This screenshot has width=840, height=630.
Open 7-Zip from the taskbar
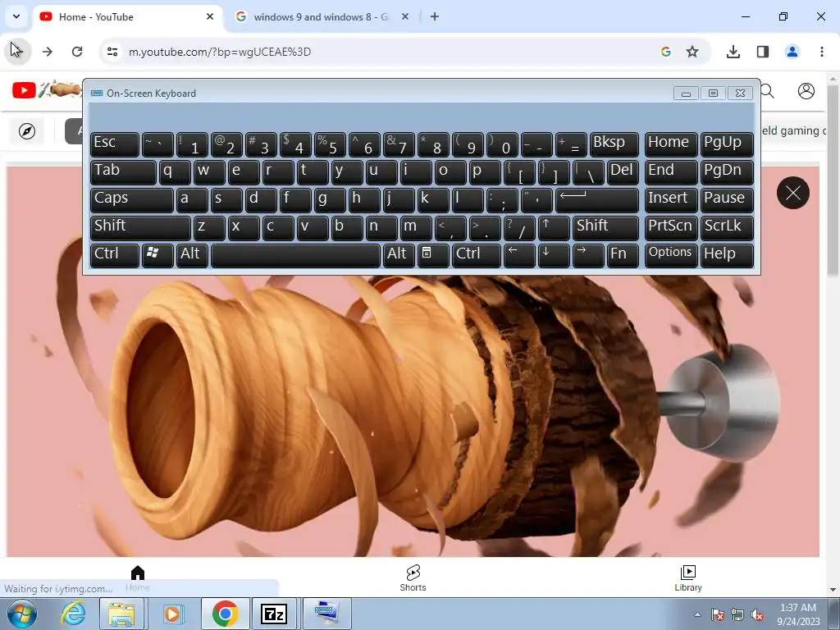(x=274, y=614)
